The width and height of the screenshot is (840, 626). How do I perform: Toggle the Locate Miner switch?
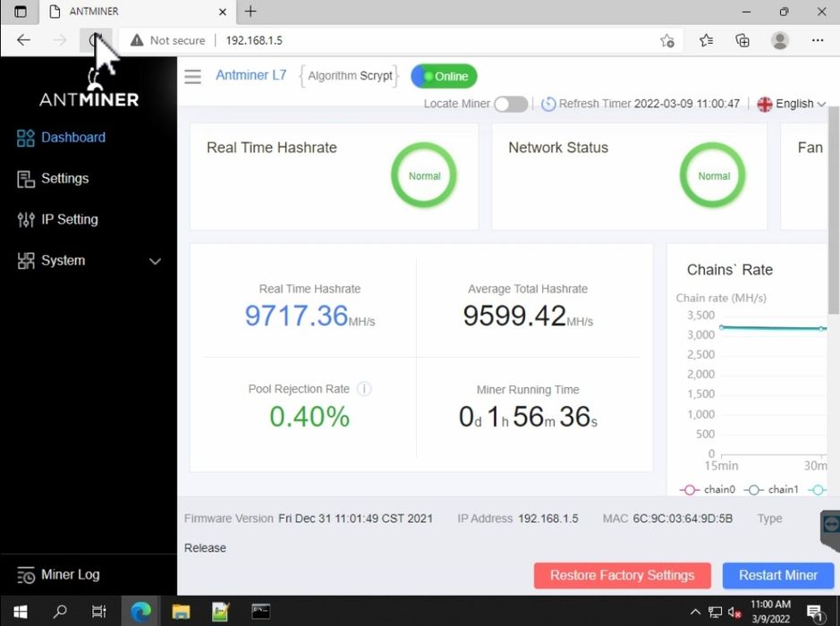[511, 104]
